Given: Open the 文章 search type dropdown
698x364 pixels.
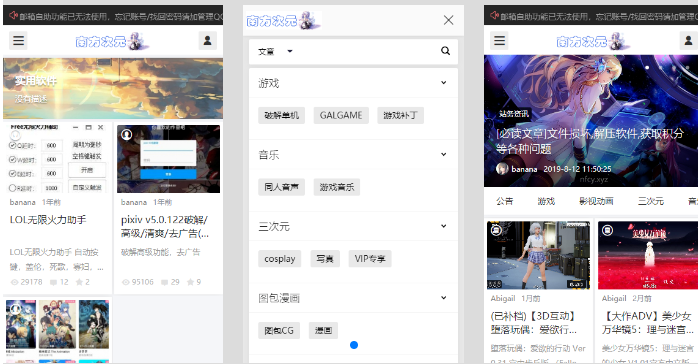Looking at the screenshot, I should click(x=275, y=51).
